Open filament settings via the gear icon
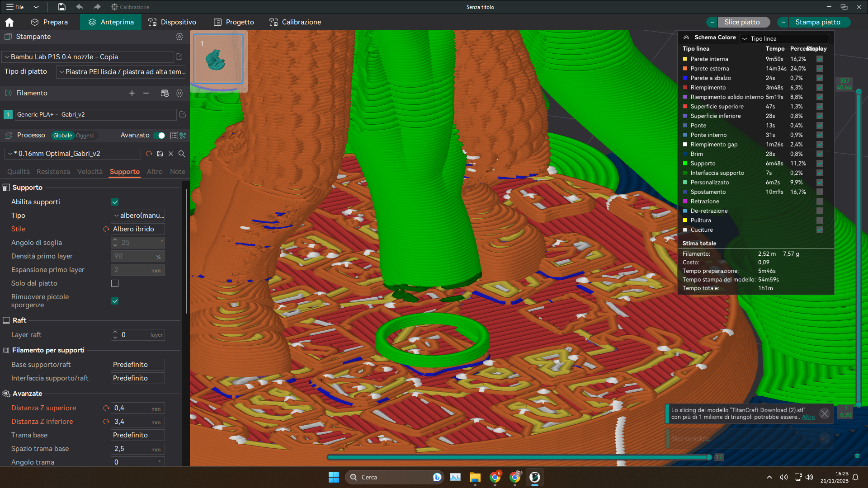This screenshot has width=868, height=488. pyautogui.click(x=179, y=93)
